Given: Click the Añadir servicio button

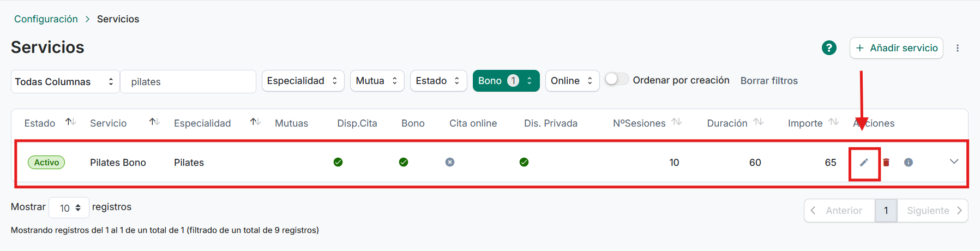Looking at the screenshot, I should (x=896, y=48).
